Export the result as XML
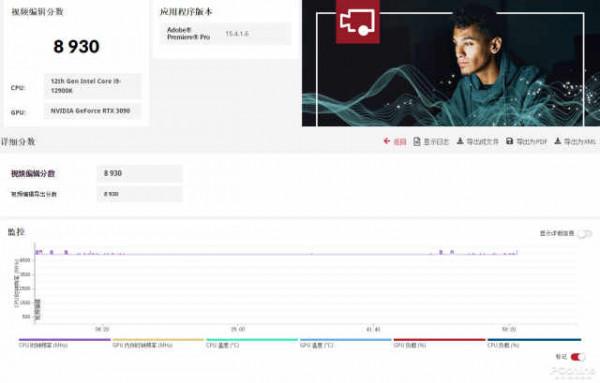 (575, 142)
